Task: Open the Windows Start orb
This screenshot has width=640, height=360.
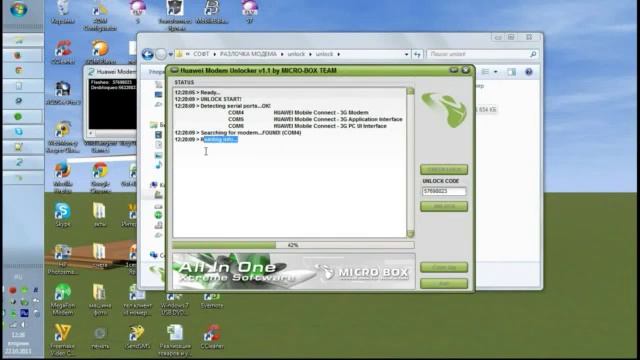Action: [x=18, y=9]
